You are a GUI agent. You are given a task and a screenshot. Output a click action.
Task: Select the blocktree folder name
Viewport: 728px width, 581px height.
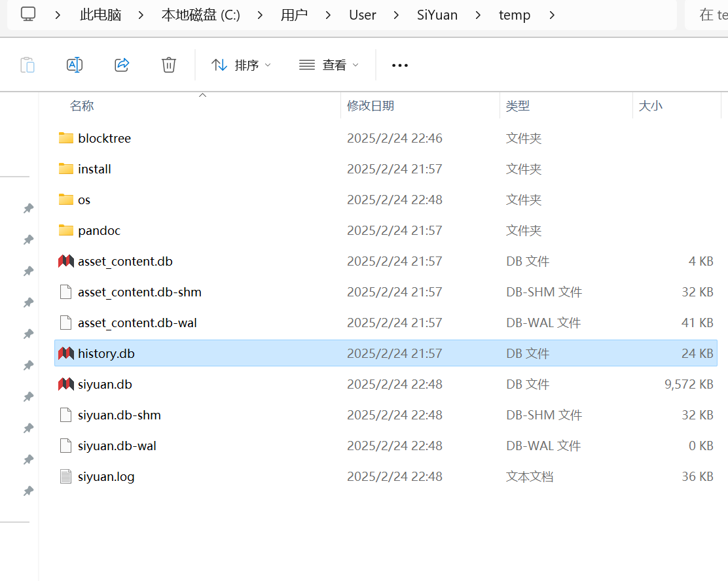click(105, 138)
